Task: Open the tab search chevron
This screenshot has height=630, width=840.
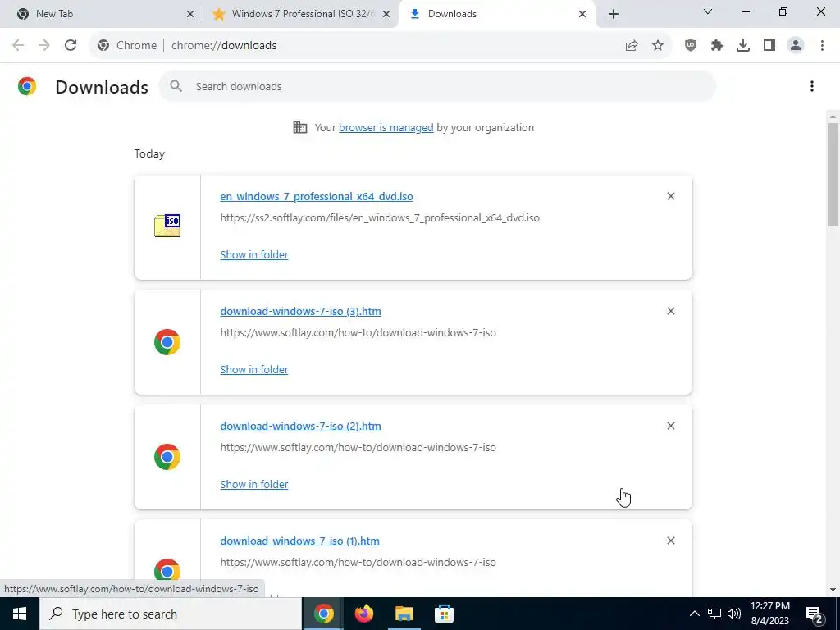Action: point(708,11)
